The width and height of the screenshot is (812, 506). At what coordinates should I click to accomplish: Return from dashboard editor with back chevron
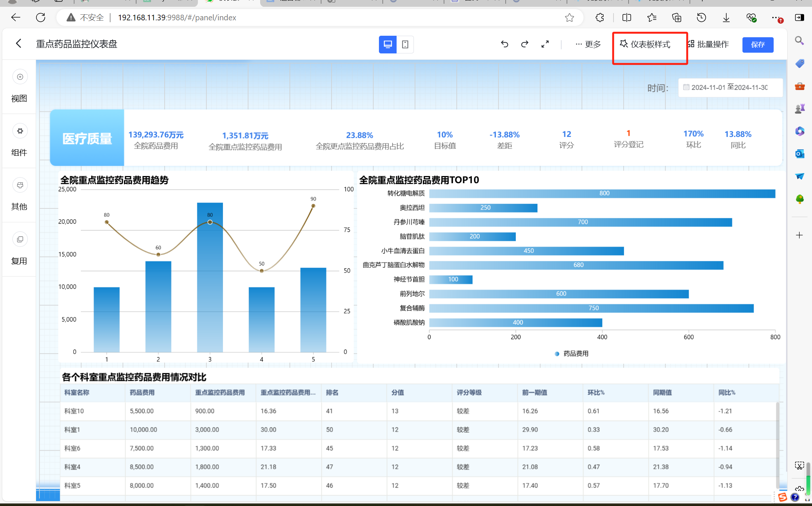18,44
